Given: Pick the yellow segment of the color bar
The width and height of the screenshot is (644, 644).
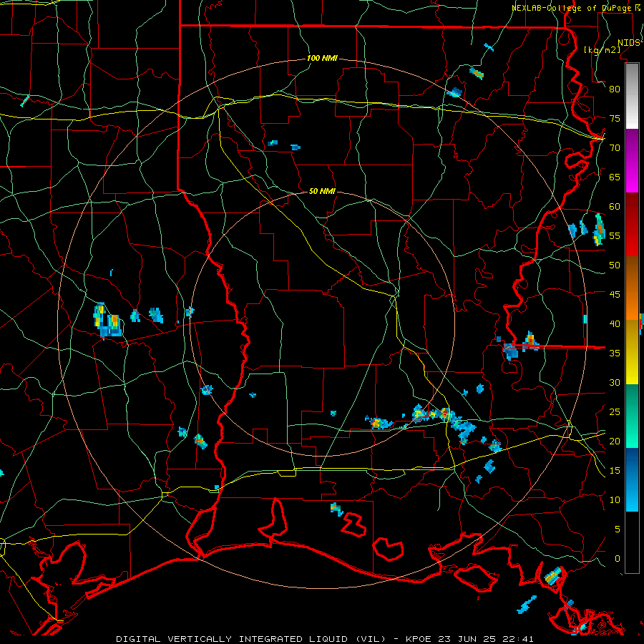Looking at the screenshot, I should click(x=632, y=352).
